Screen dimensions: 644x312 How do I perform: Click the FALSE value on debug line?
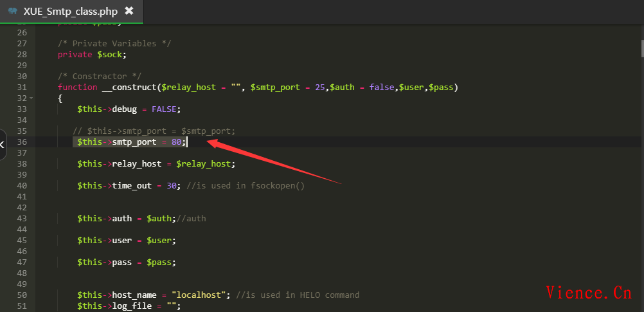point(166,109)
